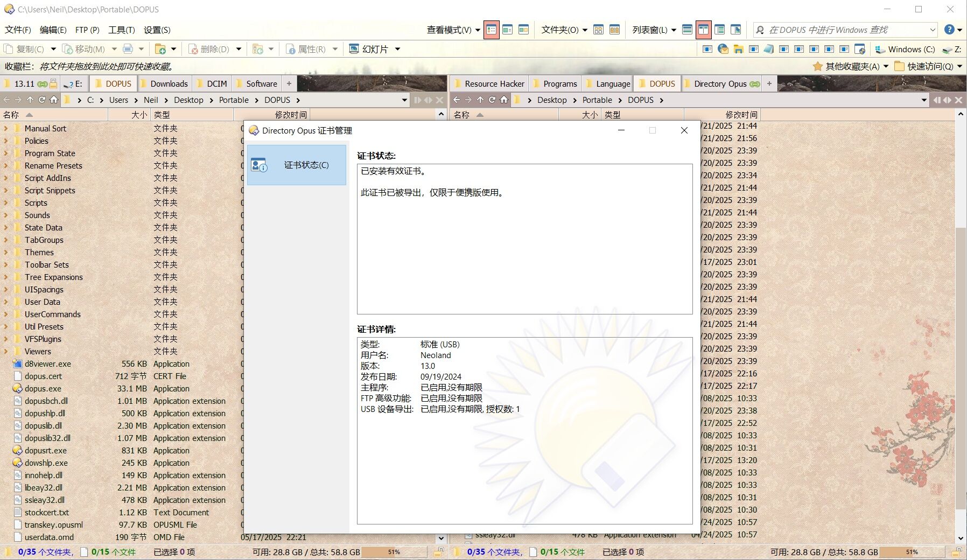Switch to single lister layout
The image size is (967, 560).
(687, 30)
